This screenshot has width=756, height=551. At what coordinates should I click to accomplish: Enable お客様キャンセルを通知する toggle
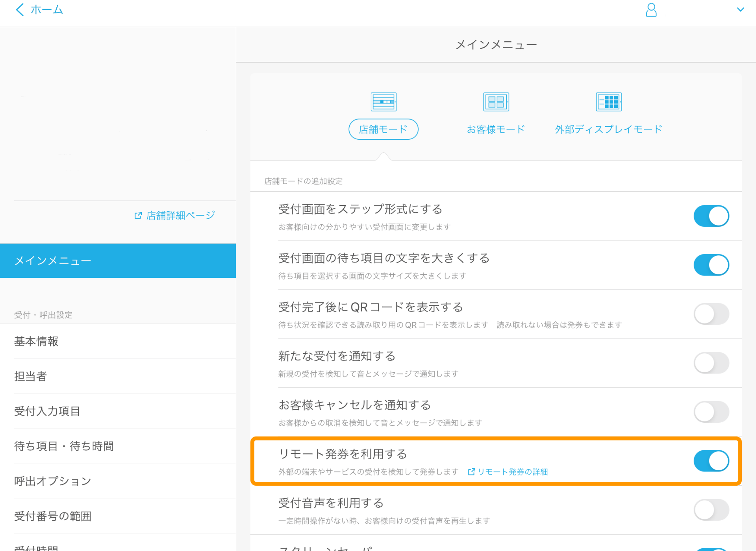711,412
